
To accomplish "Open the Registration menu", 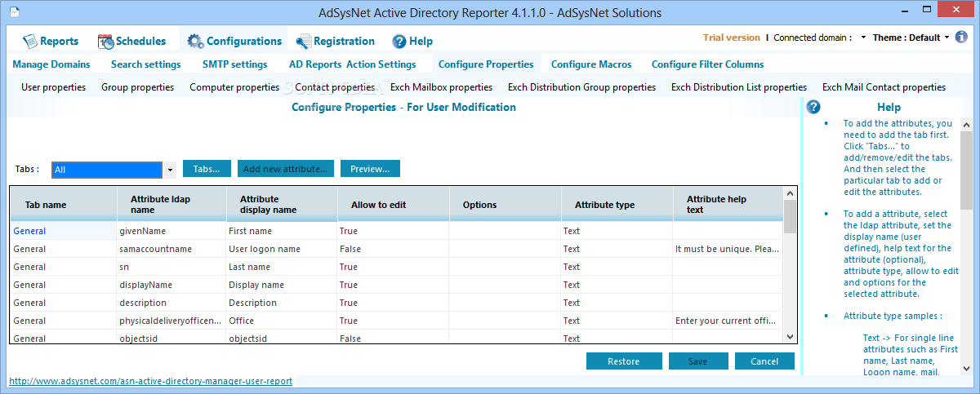I will 335,41.
